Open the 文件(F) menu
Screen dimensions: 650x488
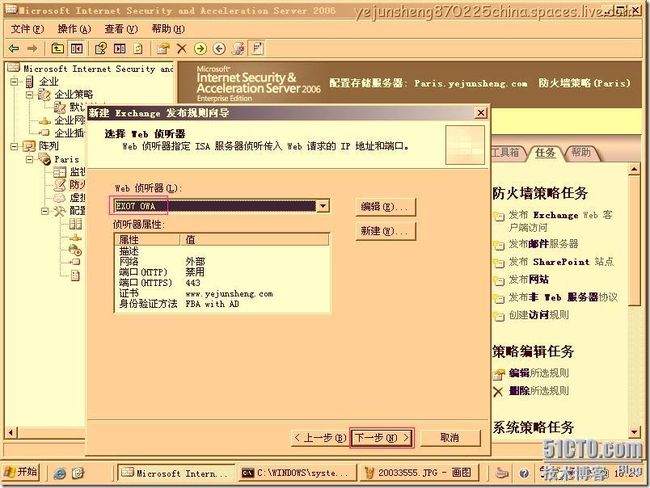click(x=27, y=29)
